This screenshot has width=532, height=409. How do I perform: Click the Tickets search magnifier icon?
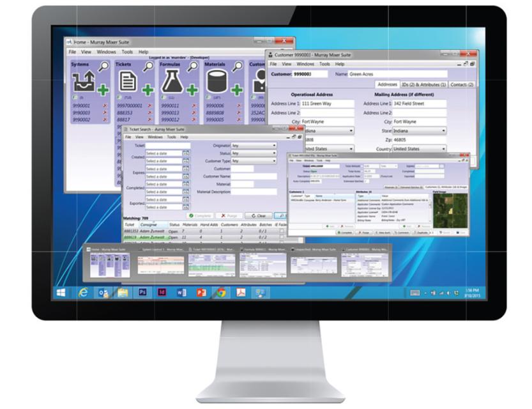click(148, 66)
